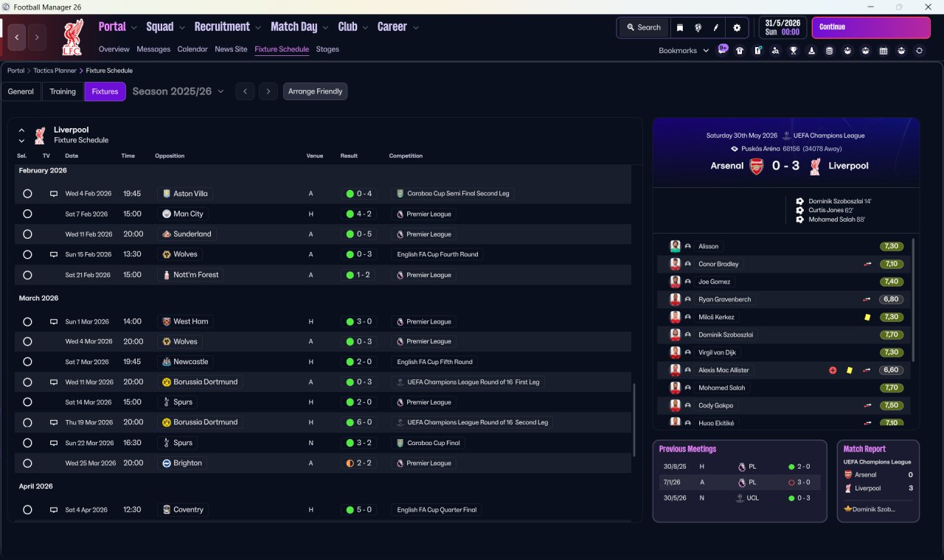The height and width of the screenshot is (560, 944).
Task: Switch to the General tab
Action: pyautogui.click(x=21, y=91)
